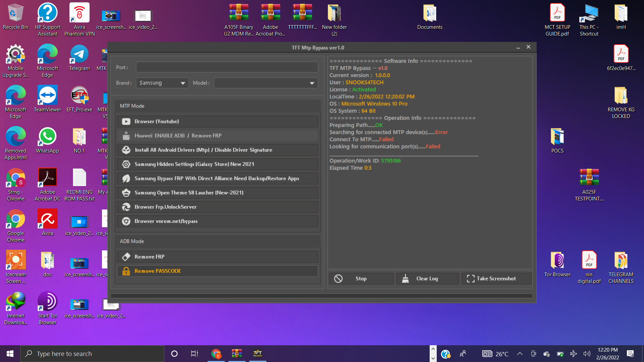Open Tor Browser folder icon
This screenshot has height=362, width=644.
[x=557, y=264]
